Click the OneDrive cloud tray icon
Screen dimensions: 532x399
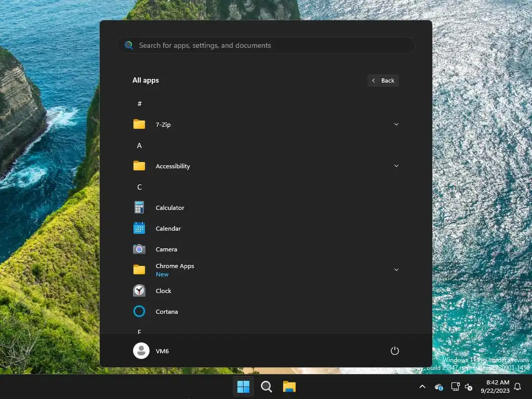[438, 387]
